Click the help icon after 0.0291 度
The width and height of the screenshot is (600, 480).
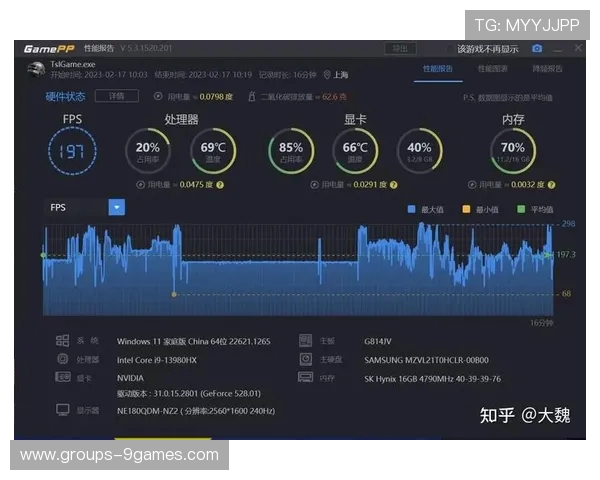click(394, 185)
